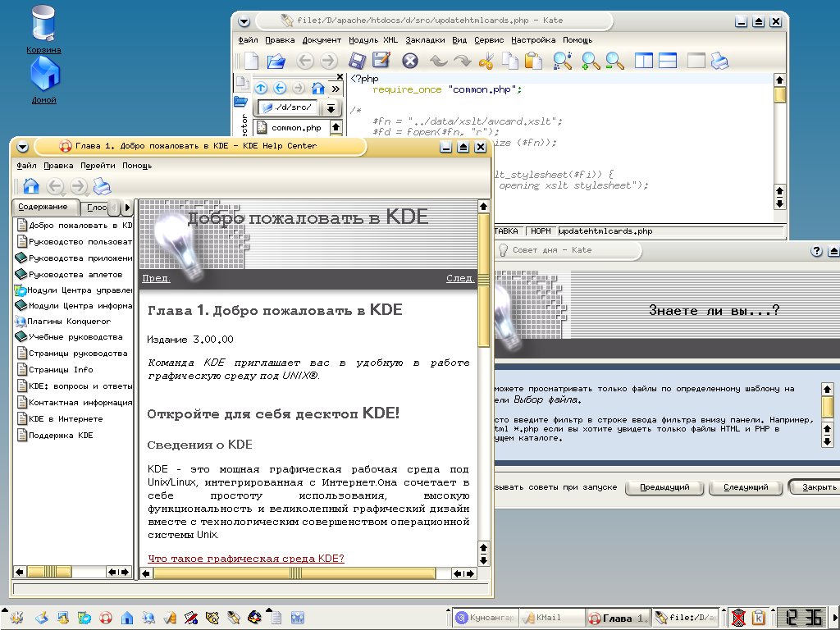The width and height of the screenshot is (840, 630).
Task: Click the Cut scissors icon in Kate
Action: point(486,61)
